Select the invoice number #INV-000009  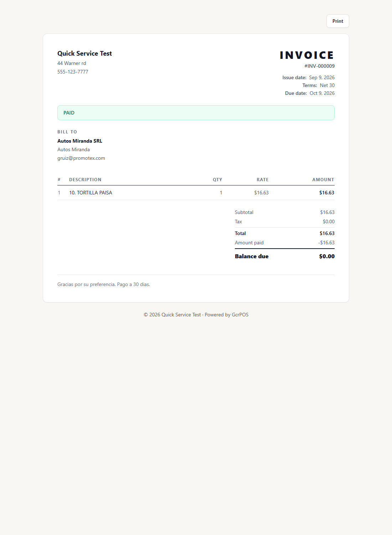tap(319, 66)
